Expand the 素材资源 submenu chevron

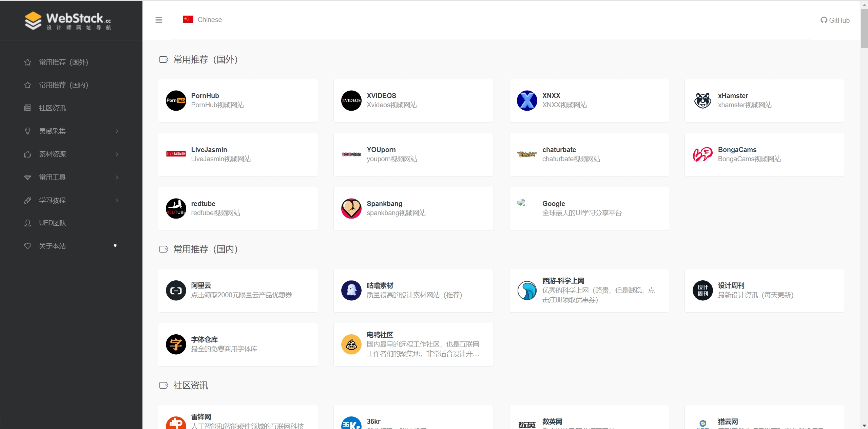[117, 154]
